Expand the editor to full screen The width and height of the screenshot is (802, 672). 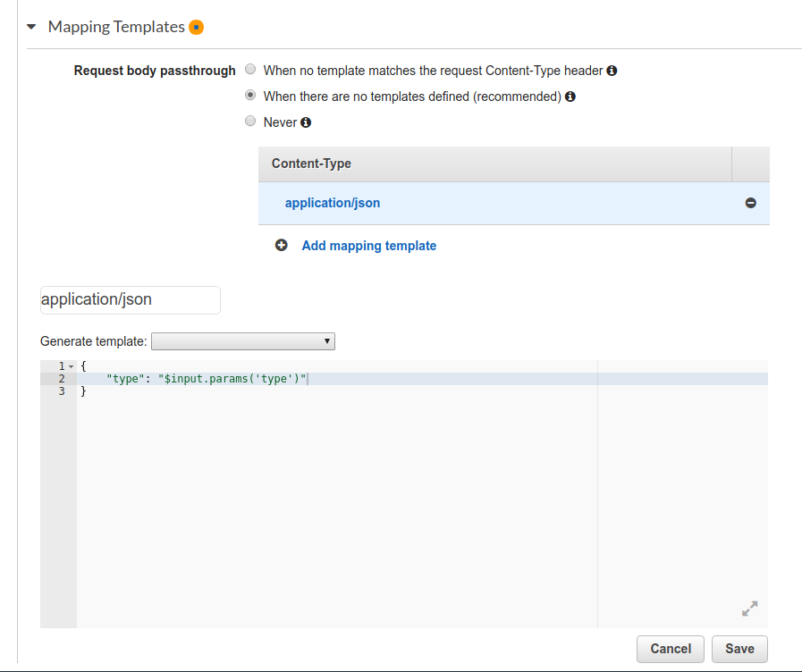pyautogui.click(x=750, y=609)
